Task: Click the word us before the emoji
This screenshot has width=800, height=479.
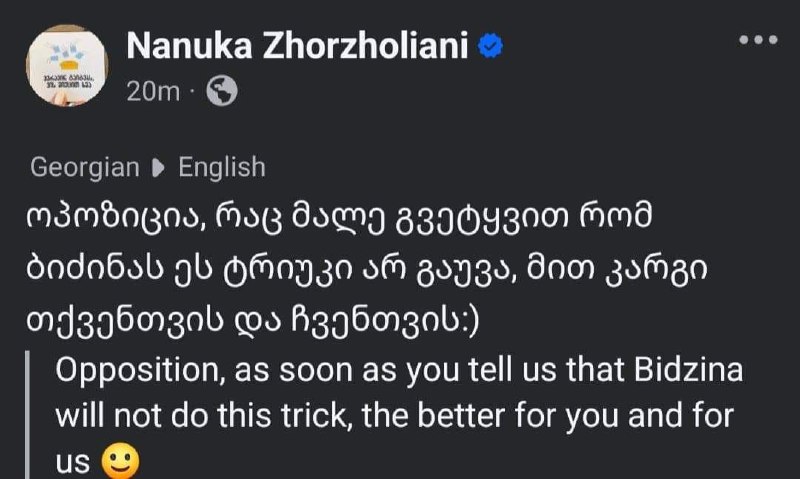Action: coord(72,463)
